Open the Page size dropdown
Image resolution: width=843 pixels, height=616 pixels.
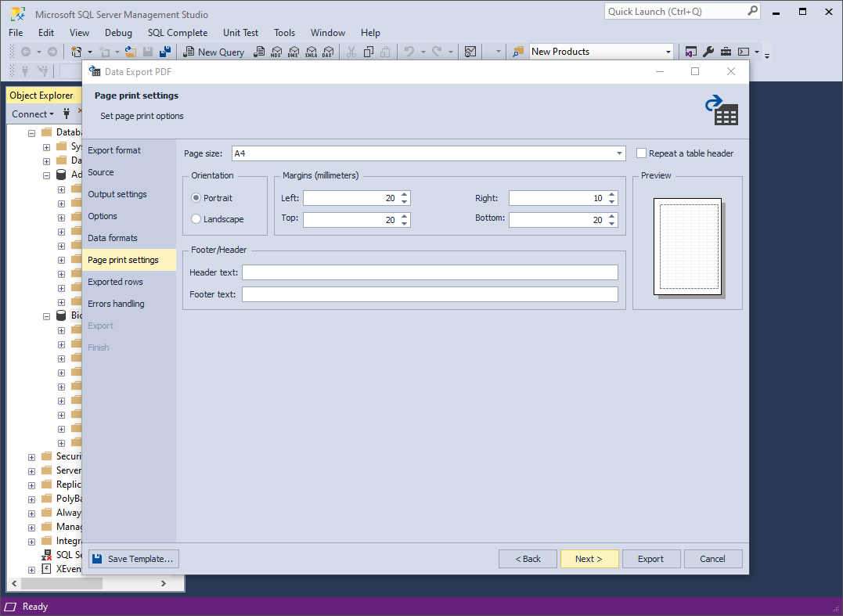[619, 153]
